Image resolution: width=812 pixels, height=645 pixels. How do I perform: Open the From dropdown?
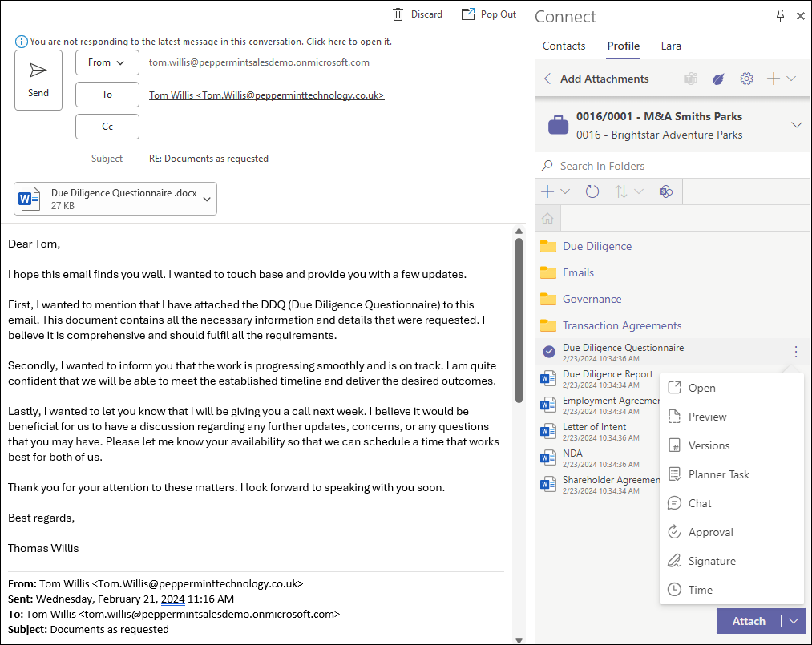click(107, 62)
